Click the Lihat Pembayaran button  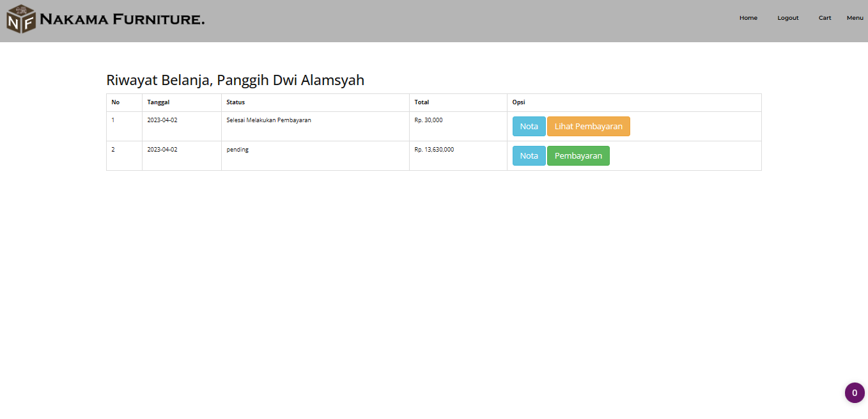point(588,126)
